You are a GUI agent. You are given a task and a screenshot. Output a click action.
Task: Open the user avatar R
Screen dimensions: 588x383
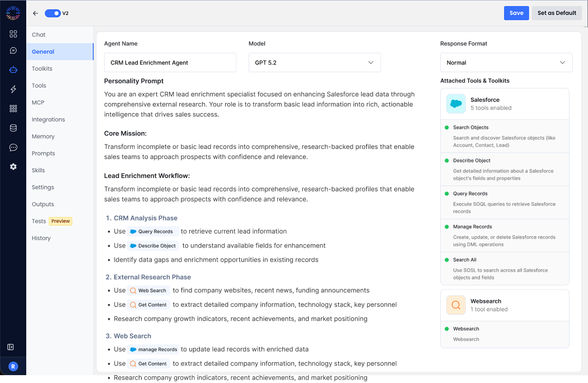coord(13,367)
